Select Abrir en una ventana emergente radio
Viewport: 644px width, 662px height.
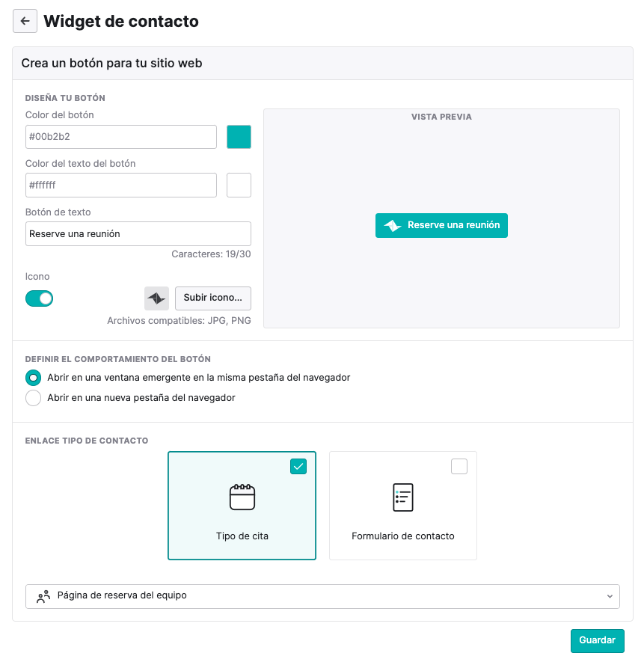[34, 378]
